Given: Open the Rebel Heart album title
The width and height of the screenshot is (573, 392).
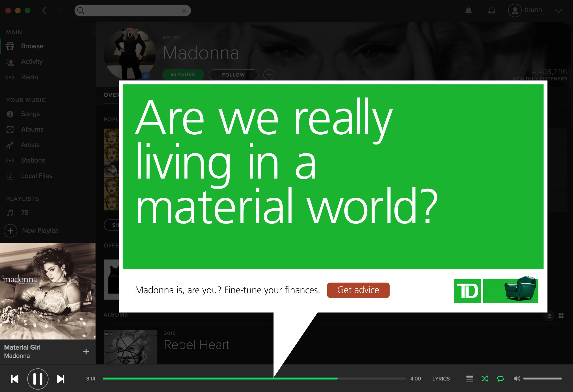Looking at the screenshot, I should [197, 345].
